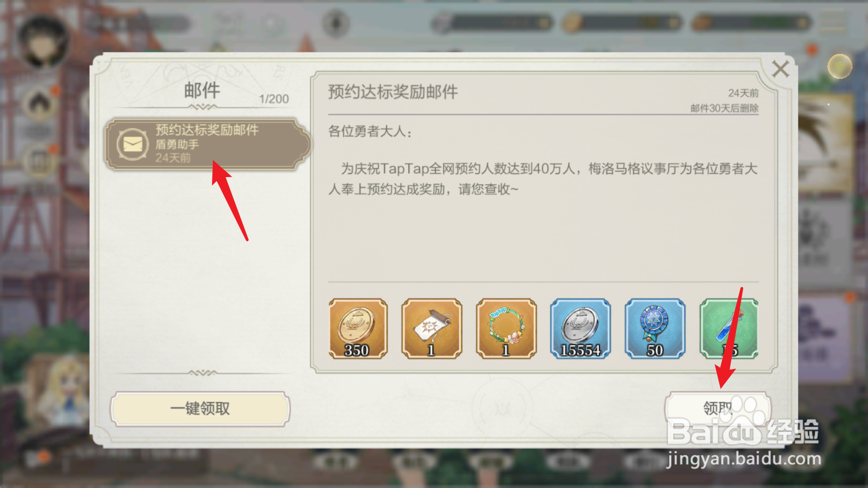Open the 预约达标奖励邮件 entry in mail list
This screenshot has height=488, width=868.
coord(208,144)
